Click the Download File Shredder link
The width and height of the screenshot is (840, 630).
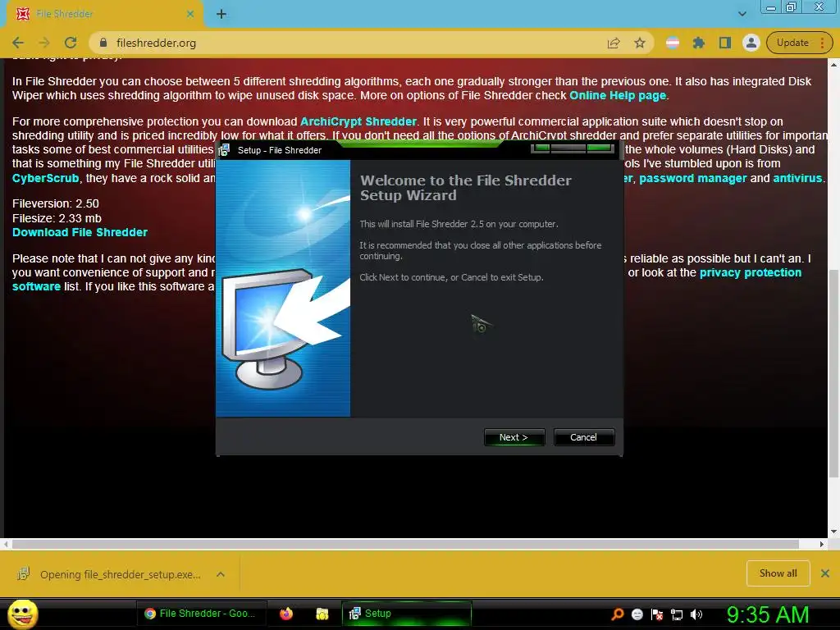click(80, 232)
